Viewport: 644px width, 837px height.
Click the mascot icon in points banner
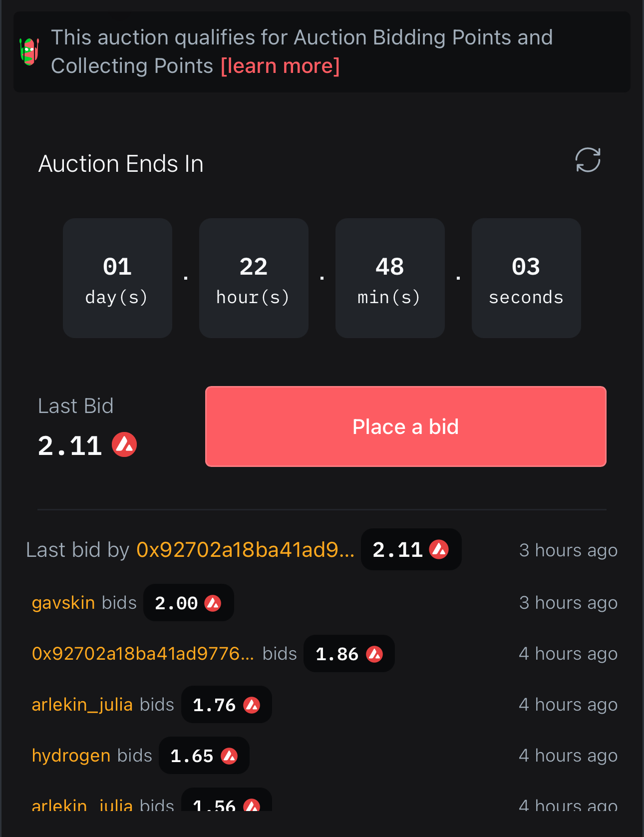click(x=29, y=51)
